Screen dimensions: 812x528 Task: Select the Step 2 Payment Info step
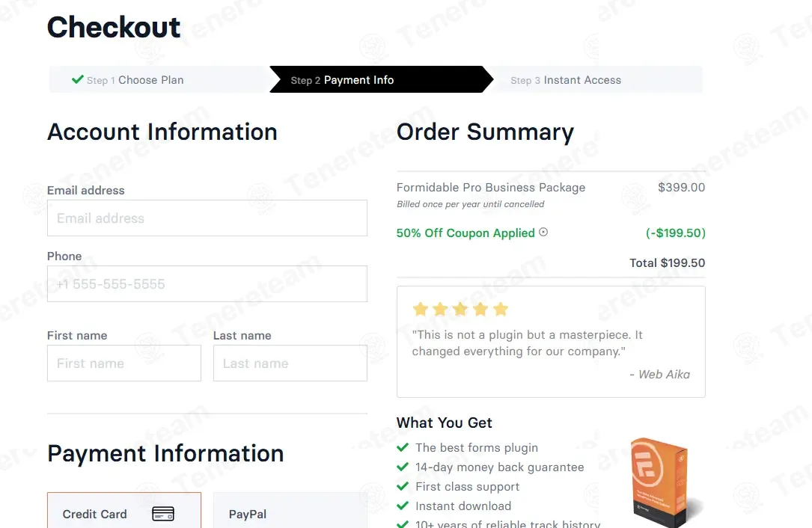tap(381, 79)
